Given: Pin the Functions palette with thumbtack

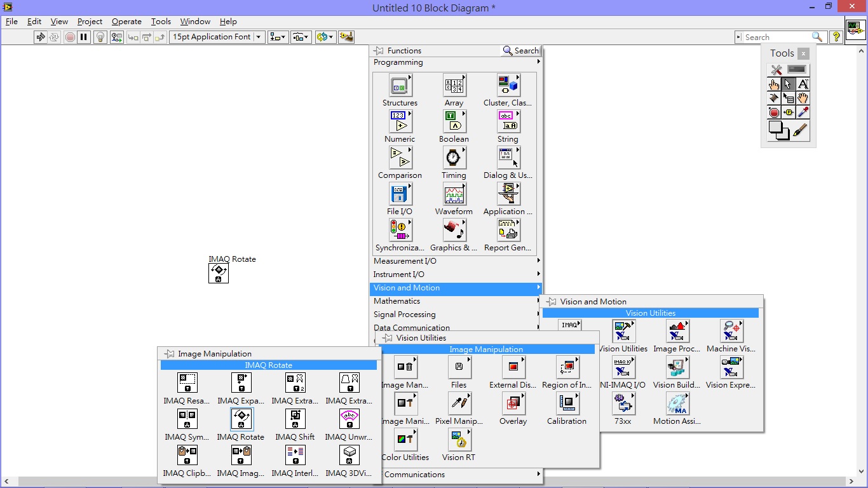Looking at the screenshot, I should (379, 51).
